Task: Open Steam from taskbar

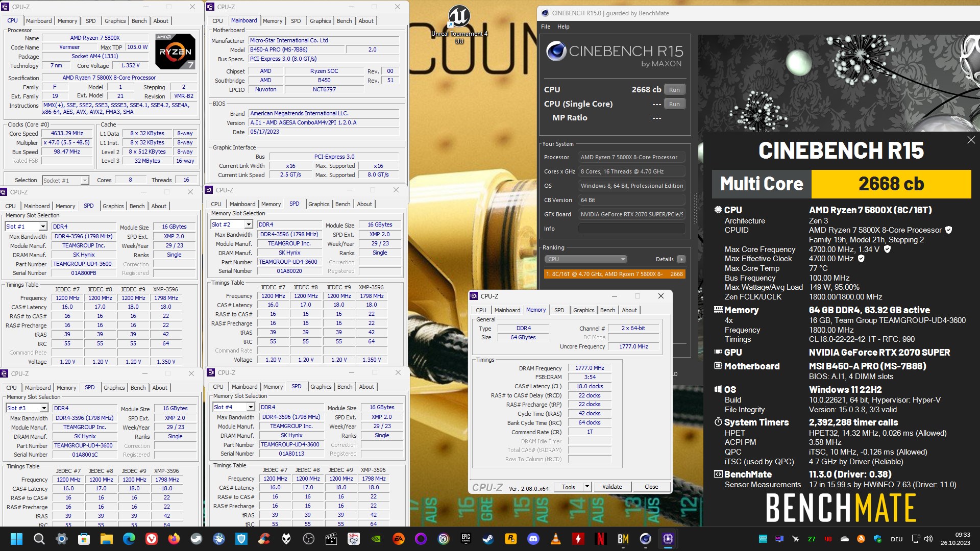Action: pos(488,539)
